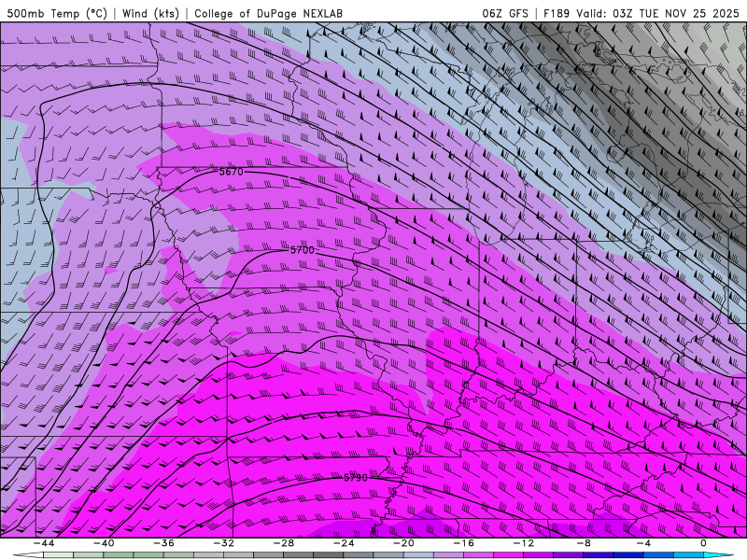
Task: Click the cyan right arrow end of color bar
Action: coord(718,555)
